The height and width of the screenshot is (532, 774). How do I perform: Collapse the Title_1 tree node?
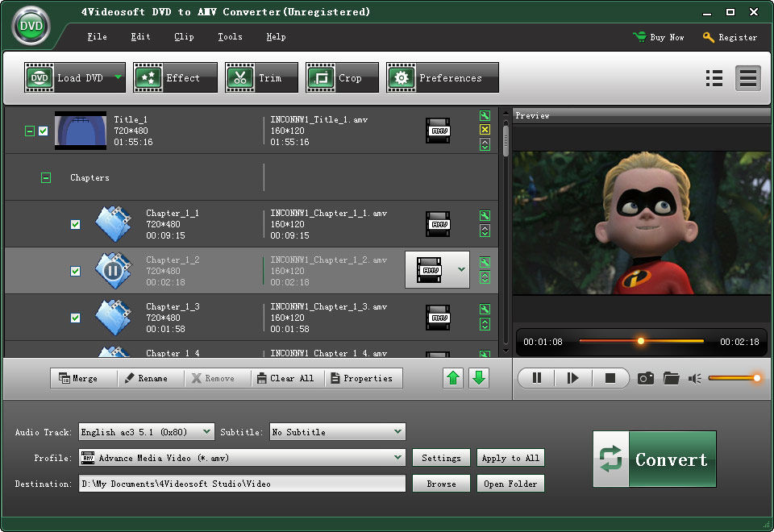pos(30,131)
